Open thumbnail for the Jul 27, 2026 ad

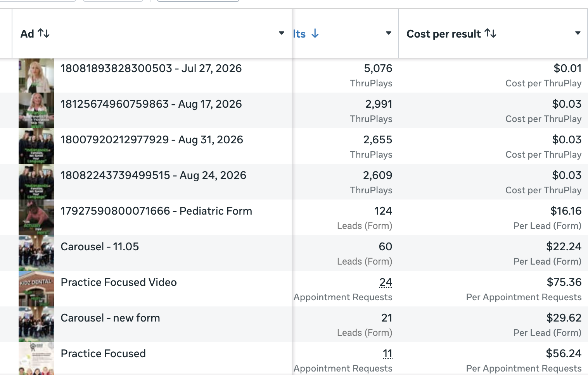tap(36, 76)
